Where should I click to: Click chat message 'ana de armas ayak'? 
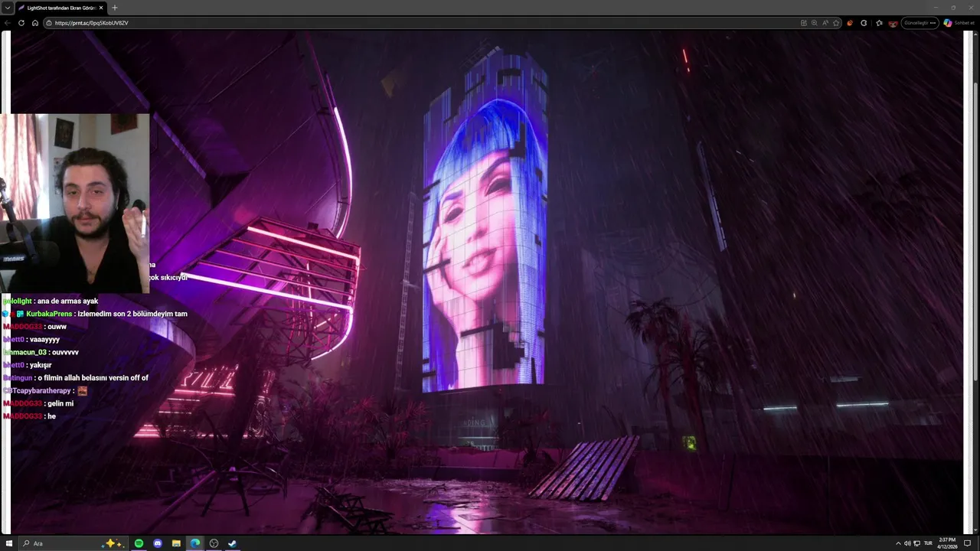coord(67,302)
